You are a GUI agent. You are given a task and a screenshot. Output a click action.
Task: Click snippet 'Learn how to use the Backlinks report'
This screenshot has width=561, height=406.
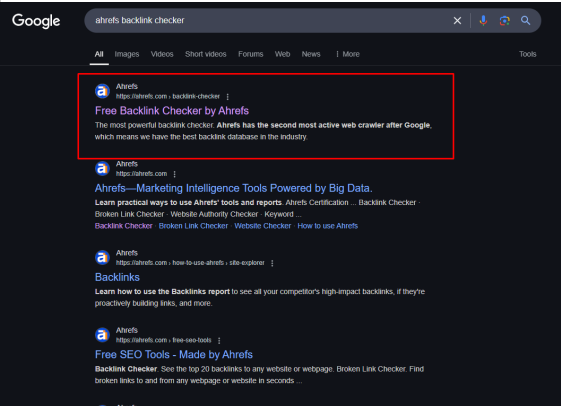point(162,292)
